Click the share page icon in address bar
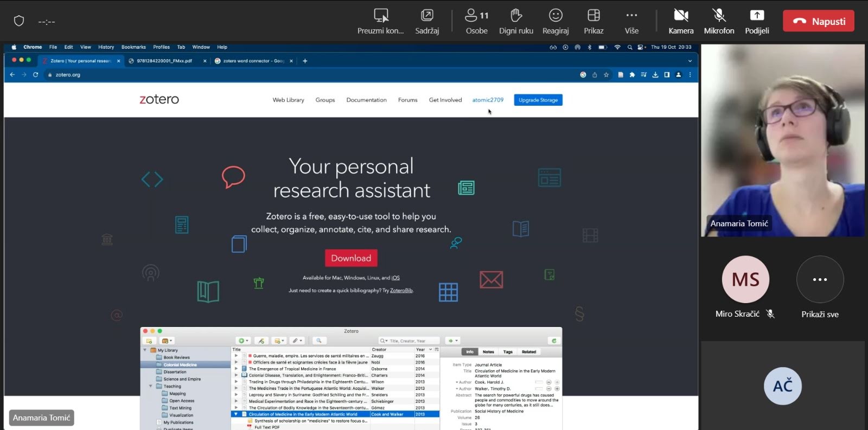The height and width of the screenshot is (430, 868). [595, 75]
